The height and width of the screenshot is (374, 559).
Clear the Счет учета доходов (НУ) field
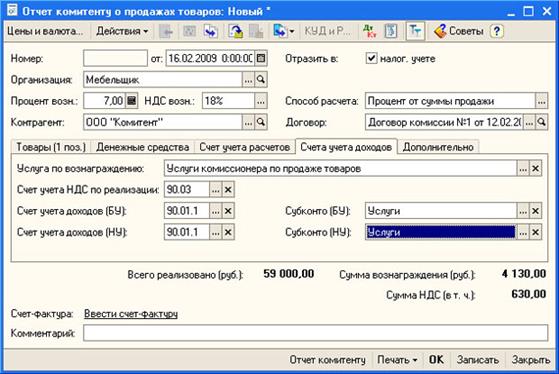pos(228,232)
